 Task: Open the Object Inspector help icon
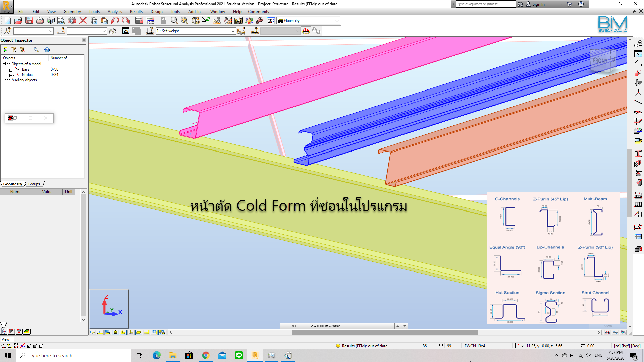47,50
